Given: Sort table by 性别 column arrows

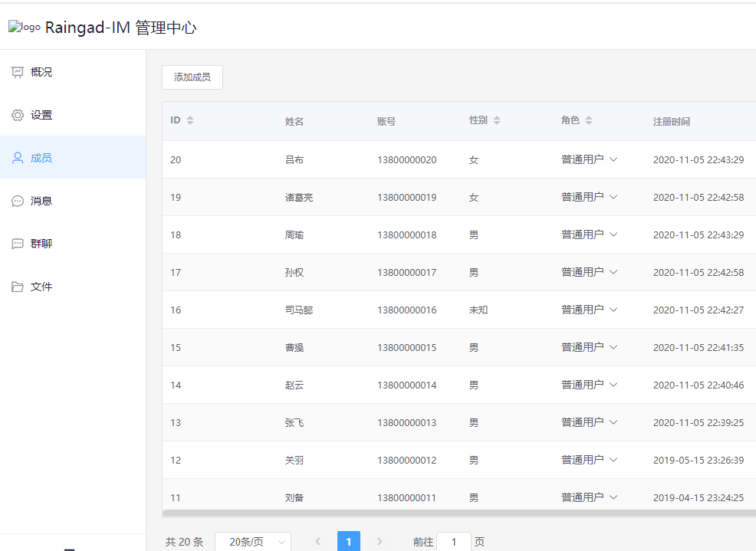Looking at the screenshot, I should coord(497,120).
